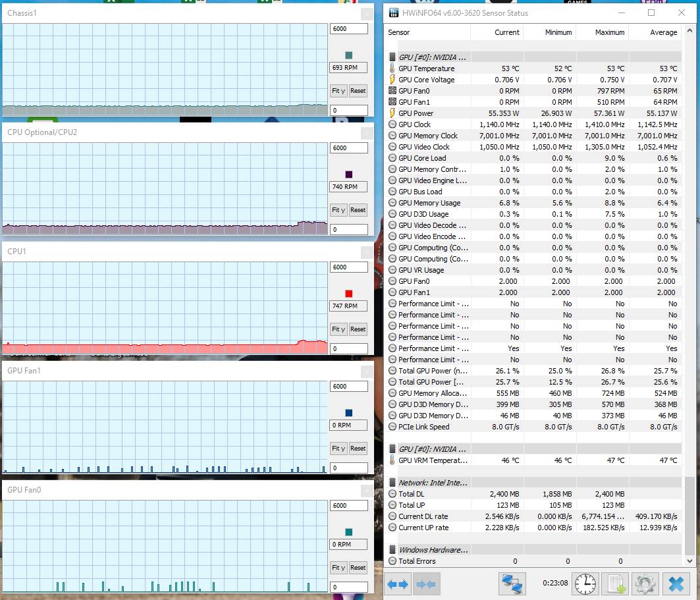Click the Chassis1 minimum value field 0
Screen dimensions: 700x600
click(348, 110)
